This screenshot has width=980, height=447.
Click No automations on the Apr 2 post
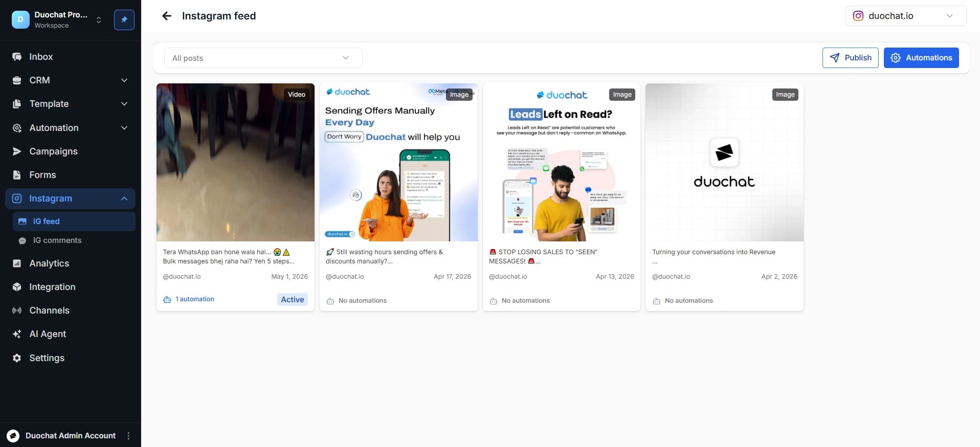pyautogui.click(x=689, y=301)
